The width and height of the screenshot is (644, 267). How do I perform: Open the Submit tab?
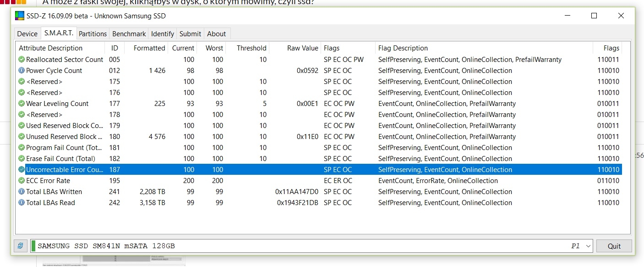pyautogui.click(x=190, y=33)
